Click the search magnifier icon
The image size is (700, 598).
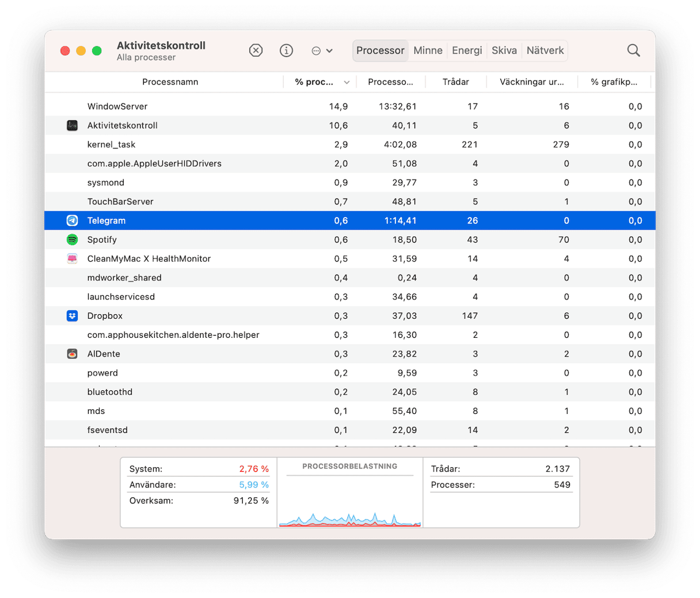[633, 51]
